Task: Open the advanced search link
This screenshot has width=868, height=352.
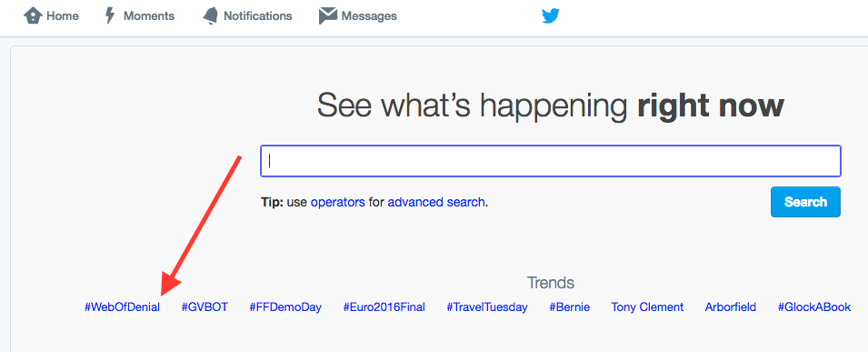Action: [436, 202]
